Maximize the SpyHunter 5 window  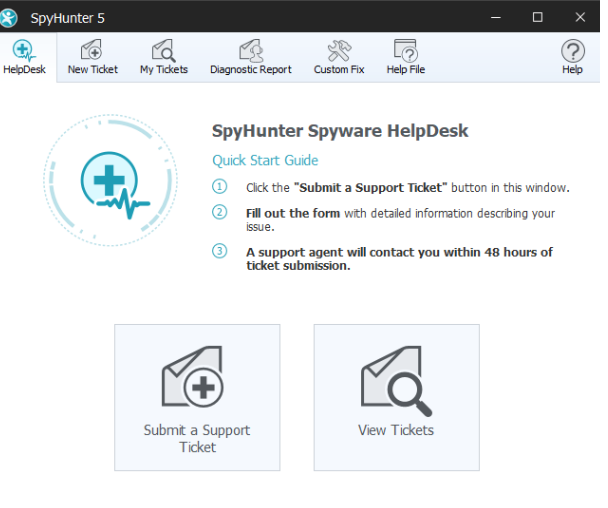[538, 16]
